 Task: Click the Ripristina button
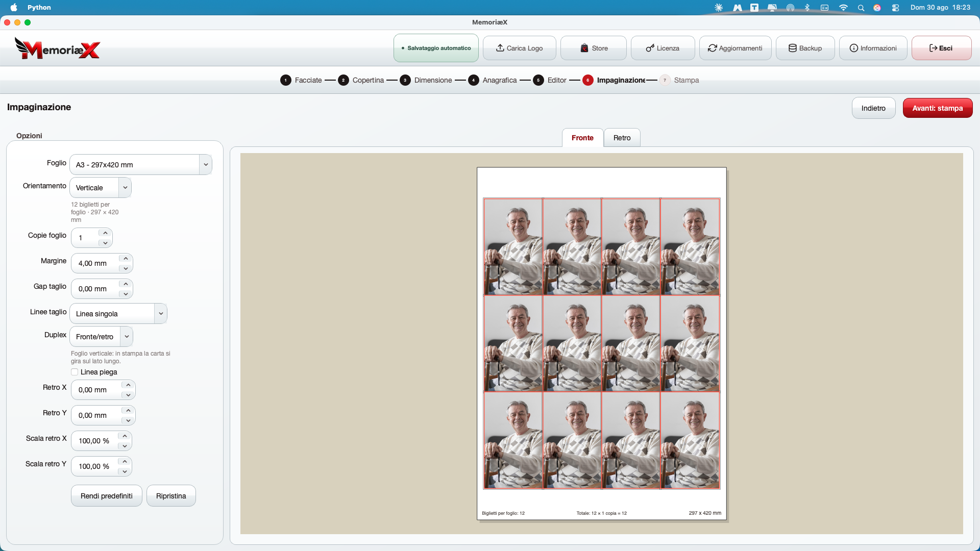[171, 496]
